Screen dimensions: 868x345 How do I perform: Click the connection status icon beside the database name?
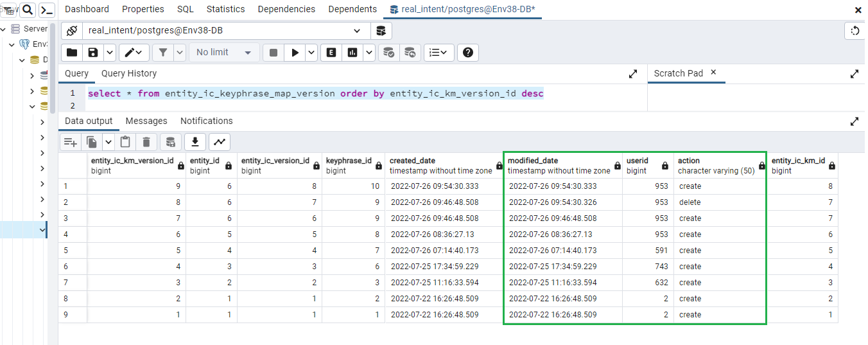coord(72,31)
